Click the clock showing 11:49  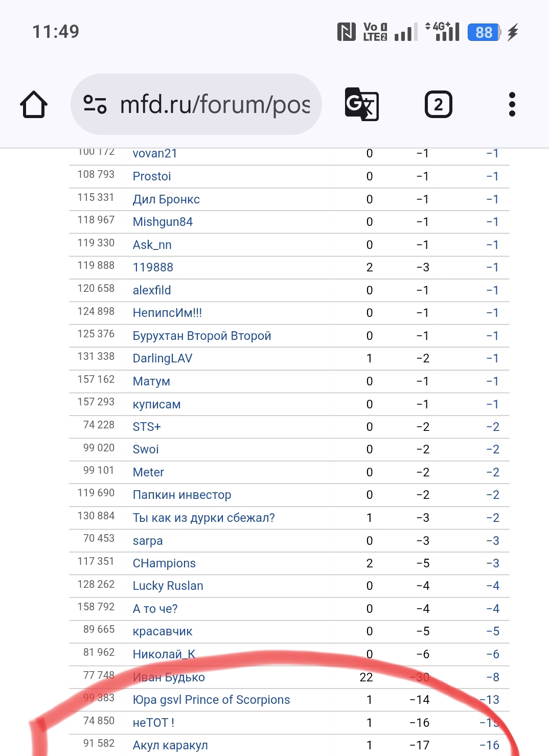(56, 32)
